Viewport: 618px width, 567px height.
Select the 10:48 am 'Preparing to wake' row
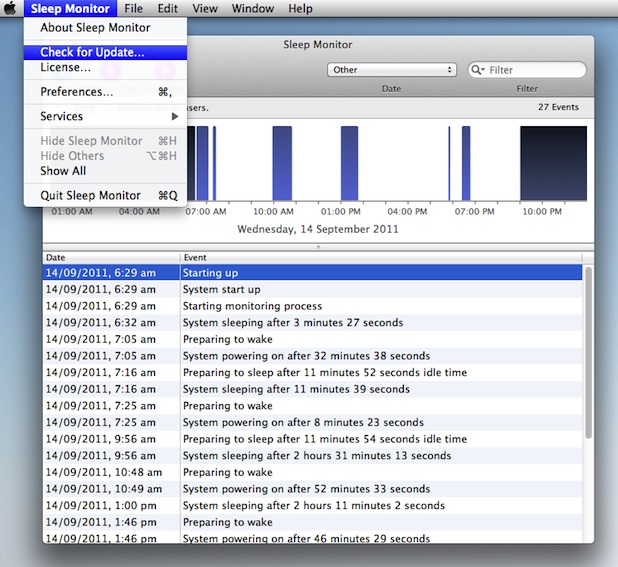tap(313, 472)
